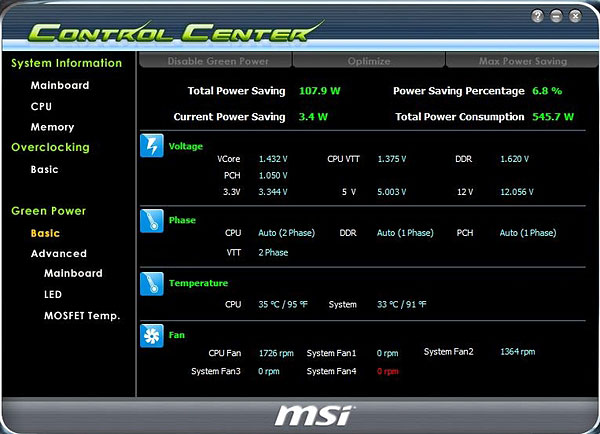Click the Voltage section heading
The width and height of the screenshot is (600, 434).
186,146
